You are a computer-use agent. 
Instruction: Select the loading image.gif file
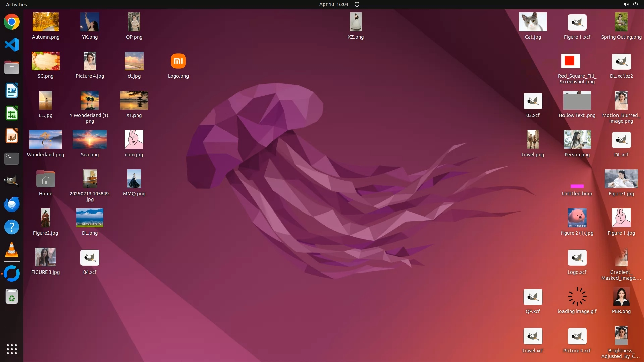(577, 297)
